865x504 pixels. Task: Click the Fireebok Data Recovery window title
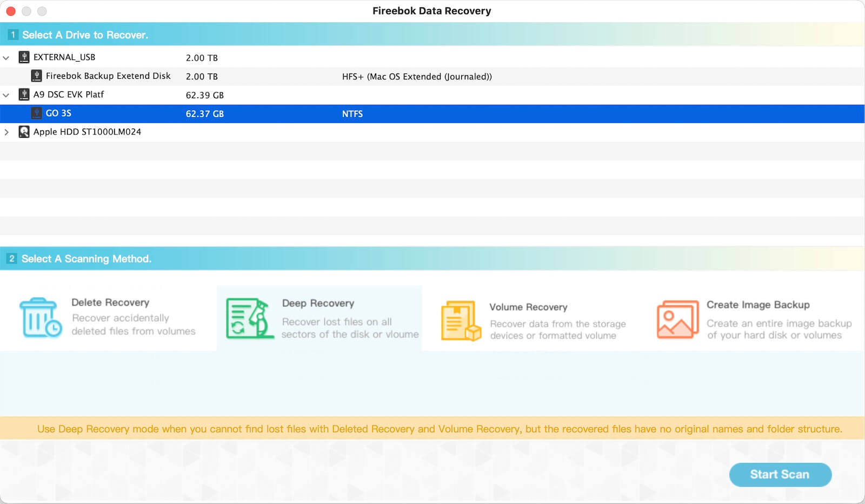[x=432, y=11]
